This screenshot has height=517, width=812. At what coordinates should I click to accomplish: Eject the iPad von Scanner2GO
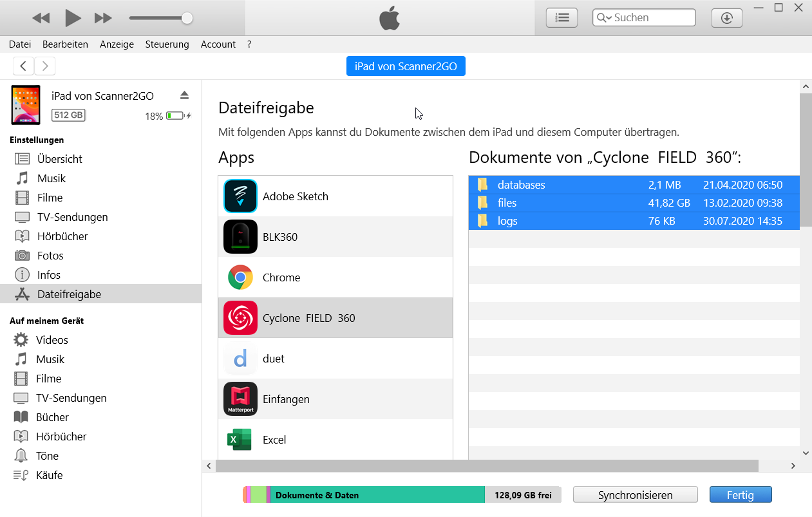click(184, 95)
